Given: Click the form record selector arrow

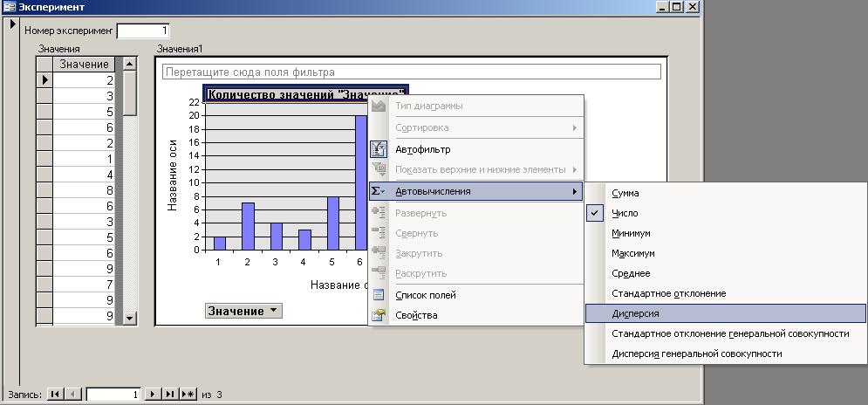Looking at the screenshot, I should tap(13, 24).
